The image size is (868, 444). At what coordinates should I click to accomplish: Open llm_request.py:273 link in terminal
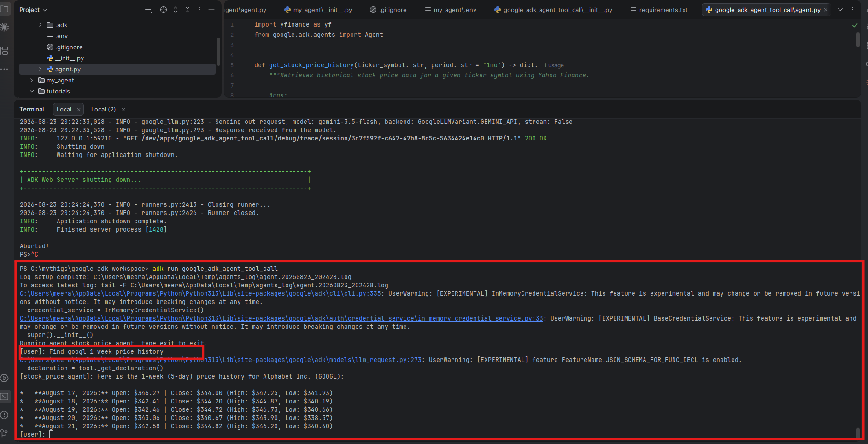[x=221, y=360]
